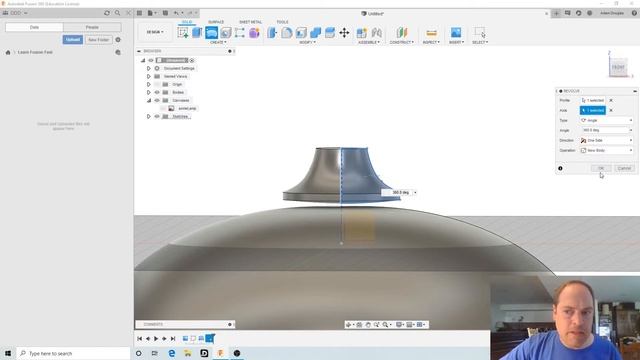Toggle visibility of the root component
640x360 pixels.
[x=151, y=60]
